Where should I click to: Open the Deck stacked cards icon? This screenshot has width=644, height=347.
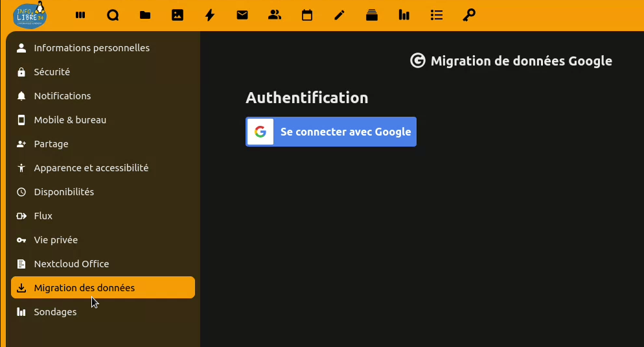pos(372,15)
